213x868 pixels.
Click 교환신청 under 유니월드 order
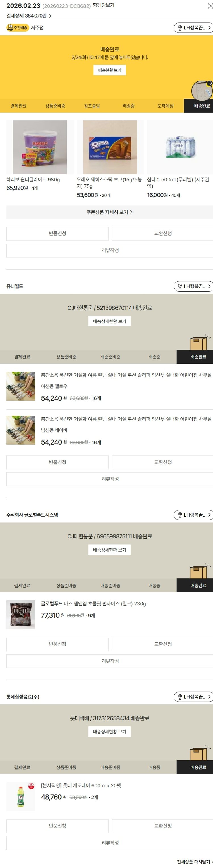point(162,462)
